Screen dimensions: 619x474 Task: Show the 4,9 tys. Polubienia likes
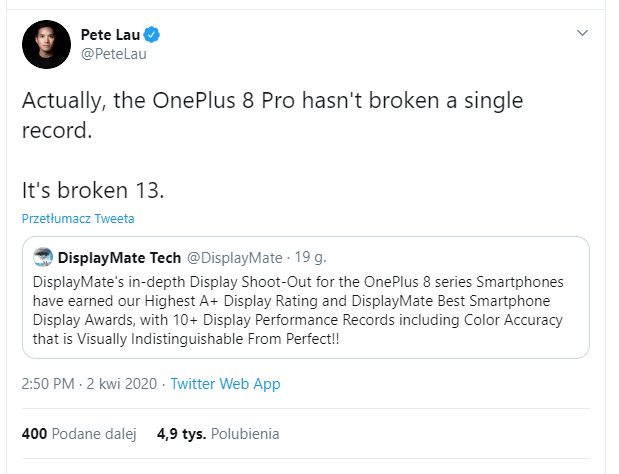(x=218, y=434)
